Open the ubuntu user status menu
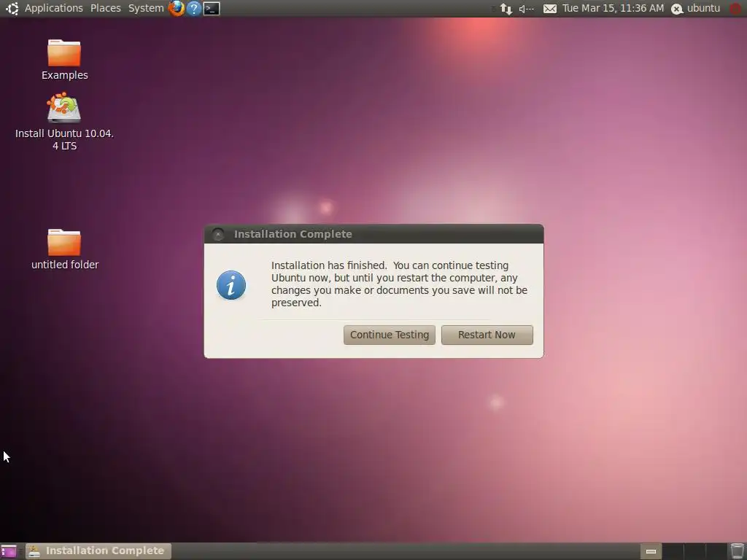The image size is (747, 560). 695,9
